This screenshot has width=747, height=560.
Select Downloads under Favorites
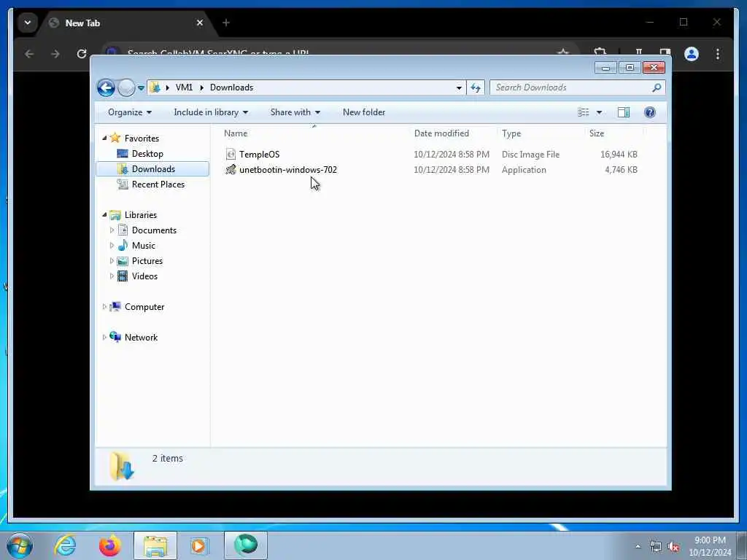click(153, 169)
